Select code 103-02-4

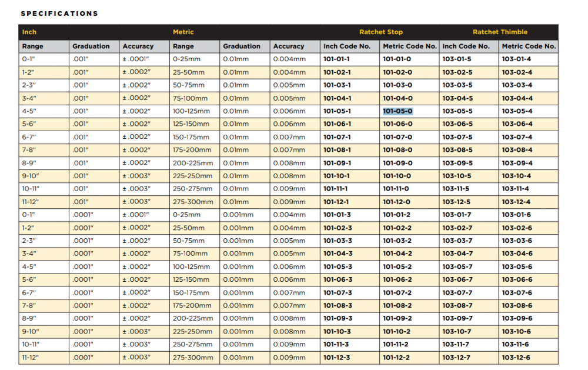click(x=517, y=72)
